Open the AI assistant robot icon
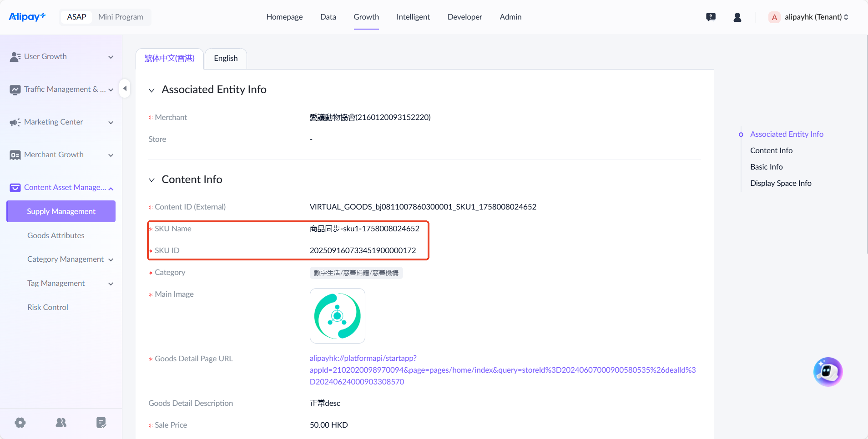868x439 pixels. [828, 372]
